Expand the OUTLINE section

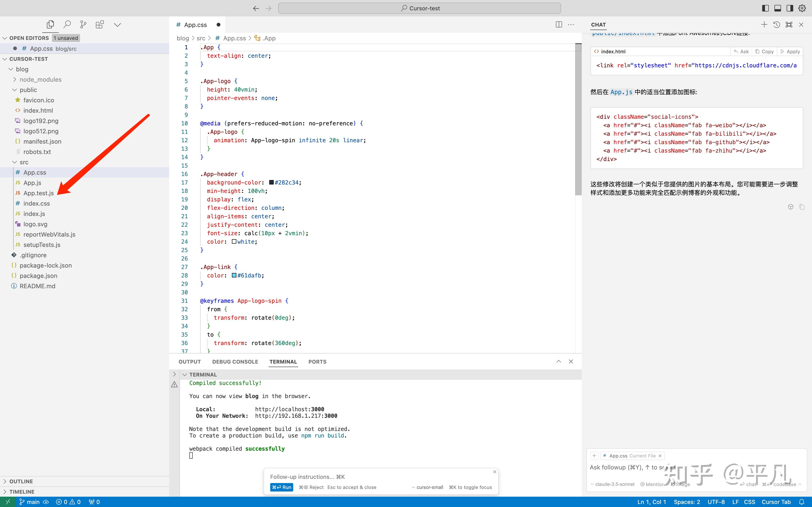(x=21, y=481)
